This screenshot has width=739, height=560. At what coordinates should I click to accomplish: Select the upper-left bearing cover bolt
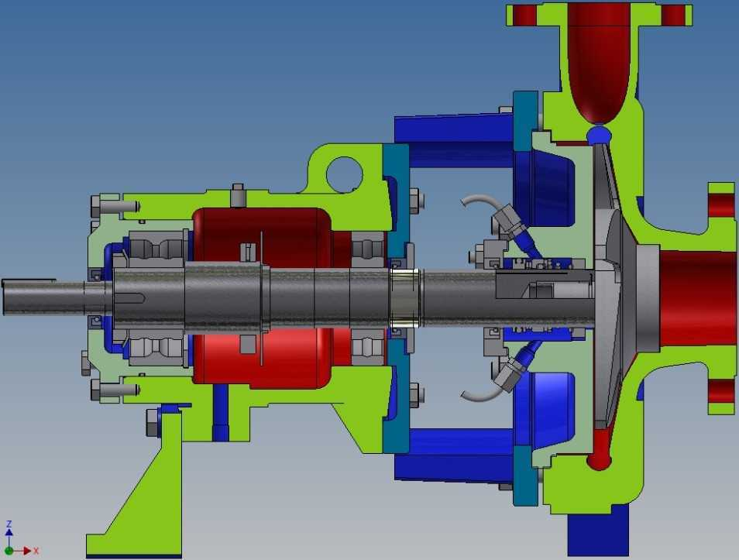click(x=112, y=206)
